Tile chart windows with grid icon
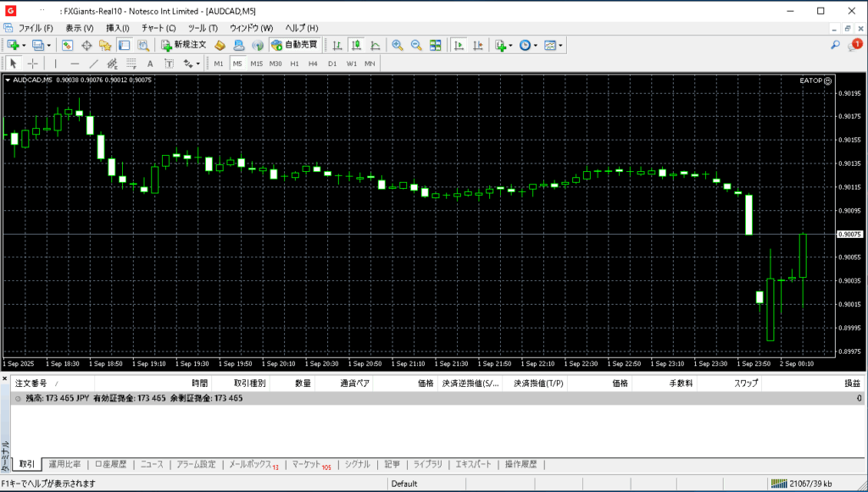This screenshot has width=868, height=492. click(x=435, y=45)
